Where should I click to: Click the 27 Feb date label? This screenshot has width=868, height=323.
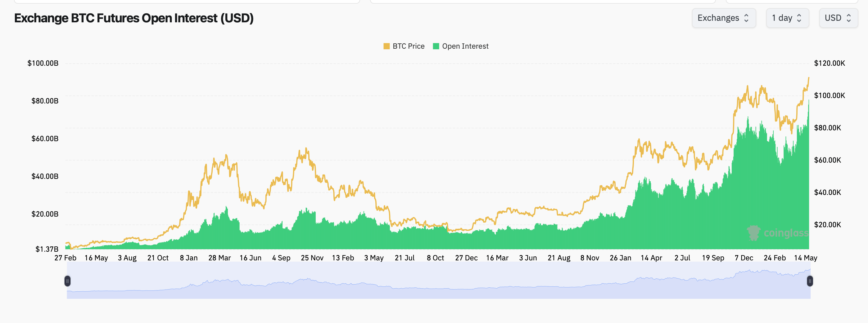point(66,258)
